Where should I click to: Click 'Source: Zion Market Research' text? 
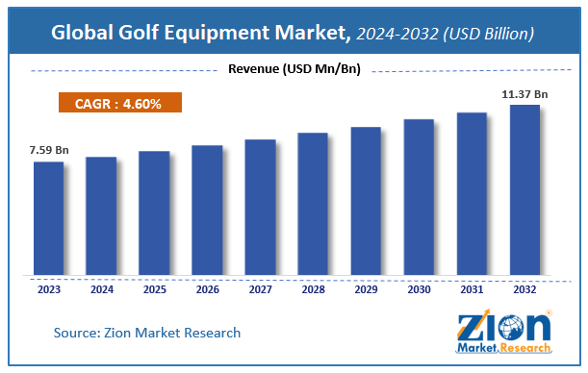point(147,333)
